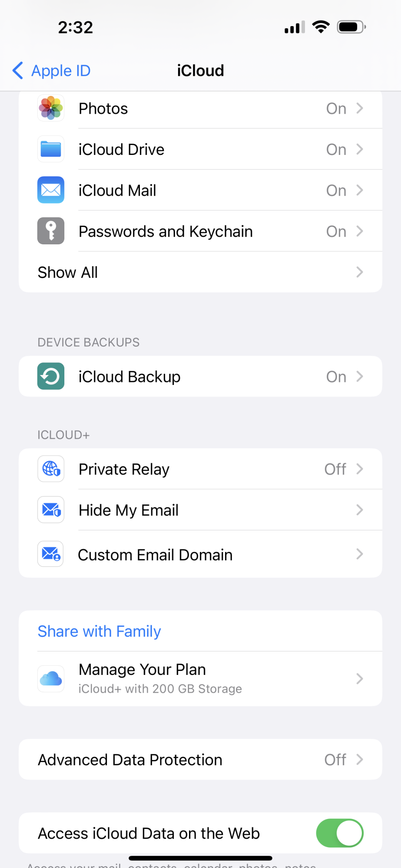Tap the Manage Your Plan cloud icon
The image size is (401, 868).
coord(51,678)
